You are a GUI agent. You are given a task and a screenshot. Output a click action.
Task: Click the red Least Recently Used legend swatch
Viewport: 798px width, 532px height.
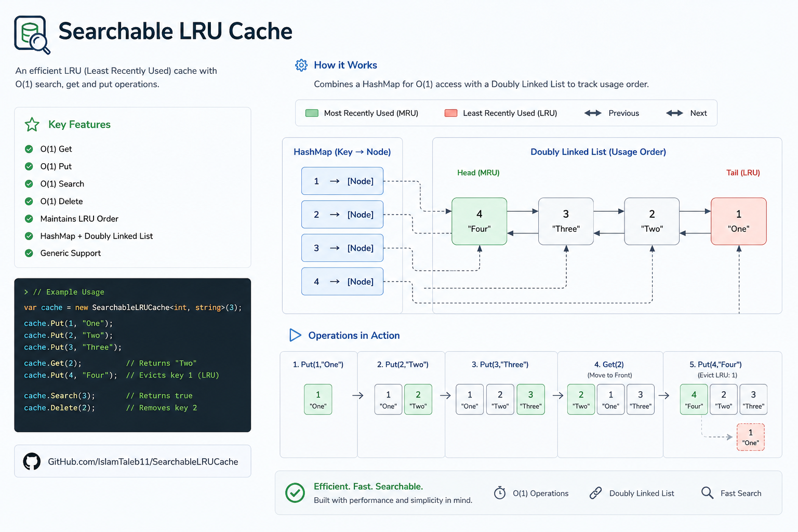tap(451, 113)
